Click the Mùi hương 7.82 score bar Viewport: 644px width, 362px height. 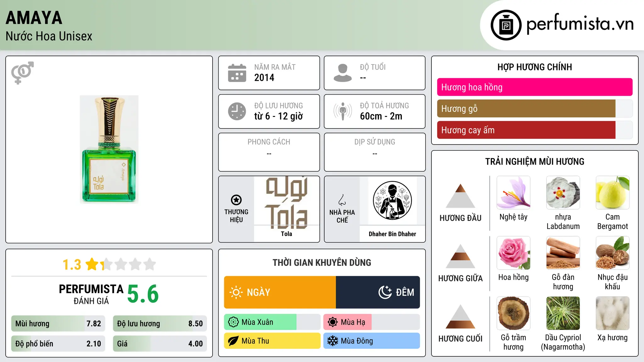58,323
